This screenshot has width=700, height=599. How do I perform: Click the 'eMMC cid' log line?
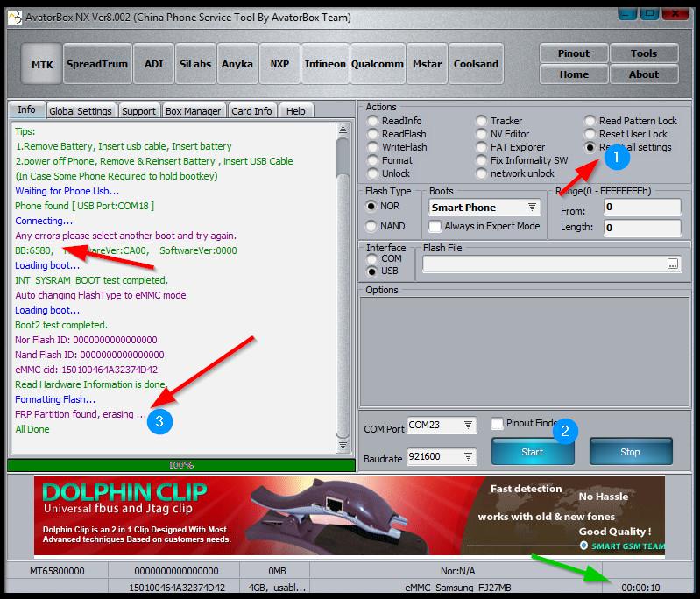[x=86, y=370]
